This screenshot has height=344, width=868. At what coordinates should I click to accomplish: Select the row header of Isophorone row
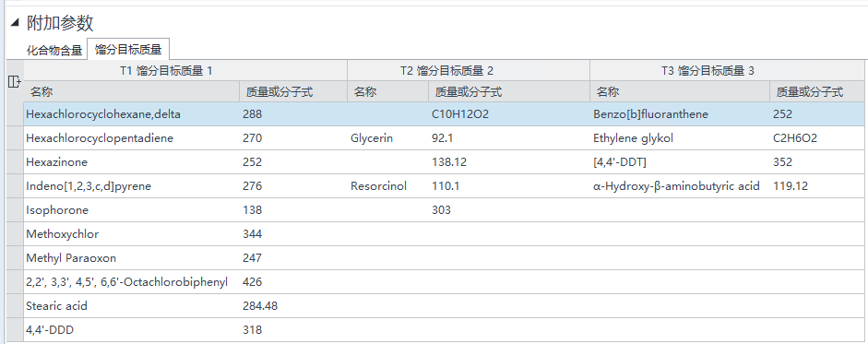15,210
